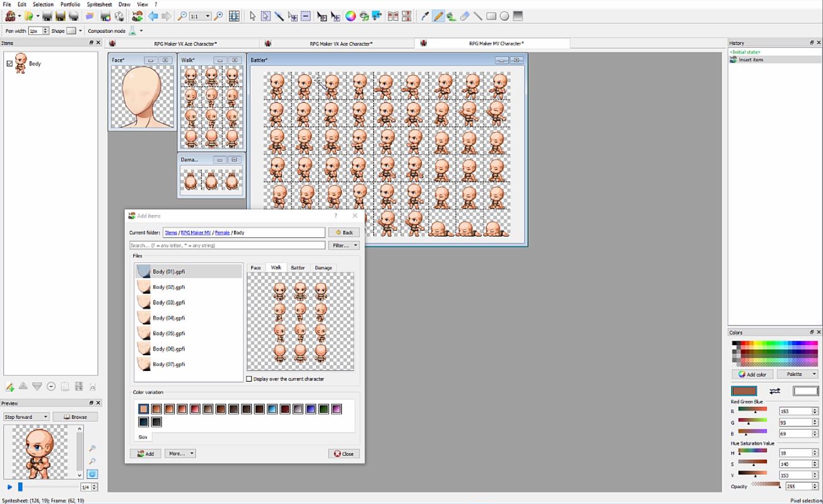Select the Ellipse drawing tool
Image resolution: width=823 pixels, height=504 pixels.
(x=505, y=16)
